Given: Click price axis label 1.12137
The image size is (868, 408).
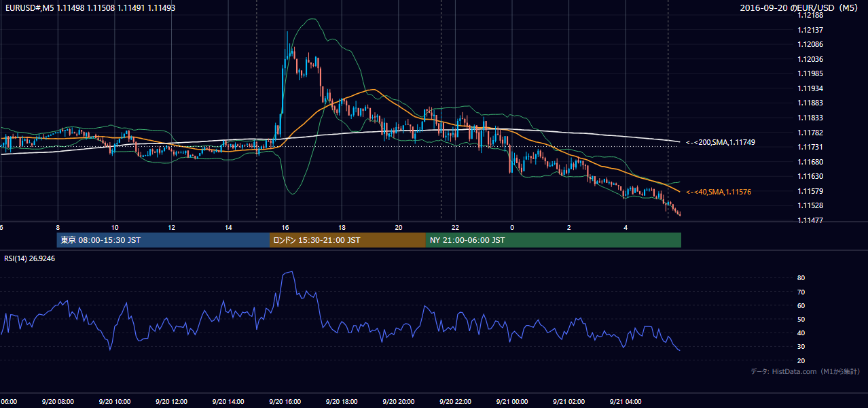Looking at the screenshot, I should [x=812, y=30].
